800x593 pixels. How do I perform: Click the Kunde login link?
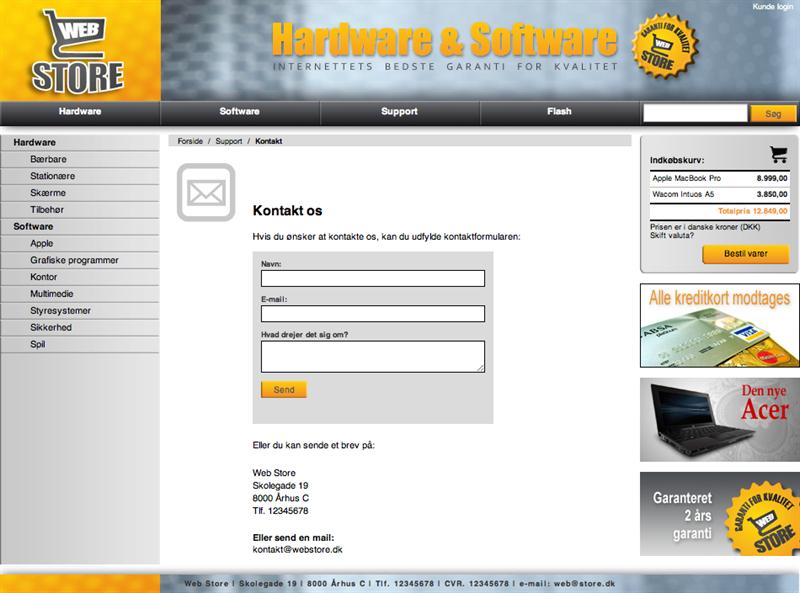click(x=771, y=7)
